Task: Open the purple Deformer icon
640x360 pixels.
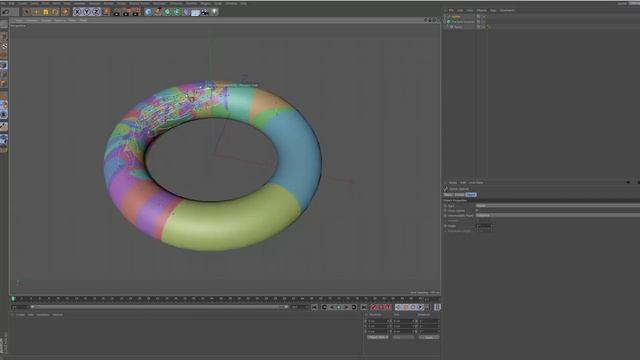Action: point(186,12)
